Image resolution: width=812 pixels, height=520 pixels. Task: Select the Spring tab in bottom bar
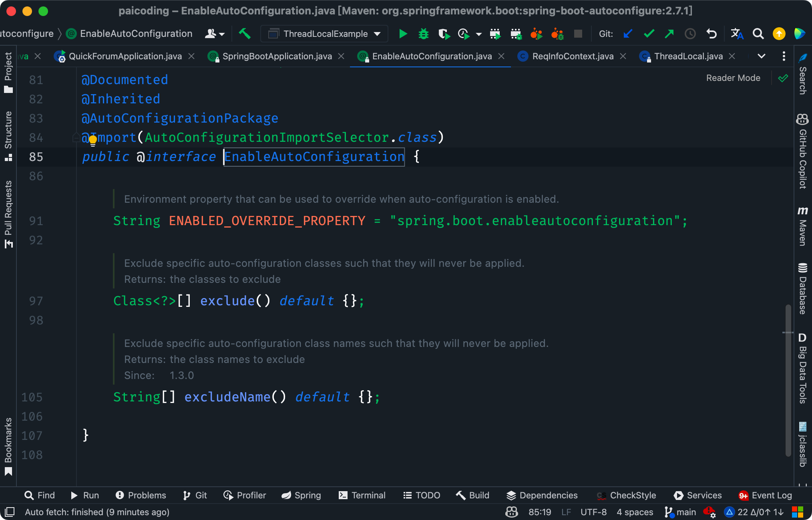tap(302, 495)
